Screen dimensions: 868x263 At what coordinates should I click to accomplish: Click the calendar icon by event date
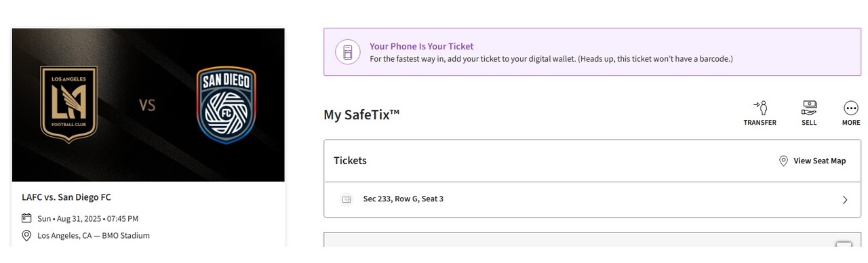(x=26, y=218)
